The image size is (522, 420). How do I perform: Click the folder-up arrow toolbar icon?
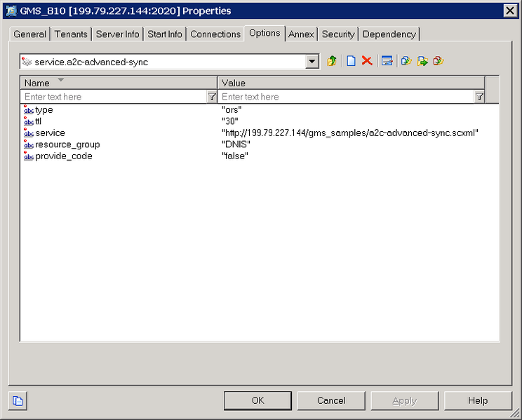click(x=332, y=62)
